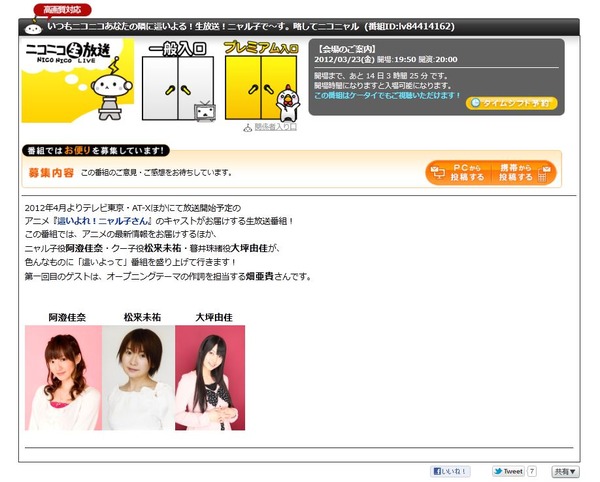
Task: Click the Facebook いいね！ like button
Action: pos(450,471)
